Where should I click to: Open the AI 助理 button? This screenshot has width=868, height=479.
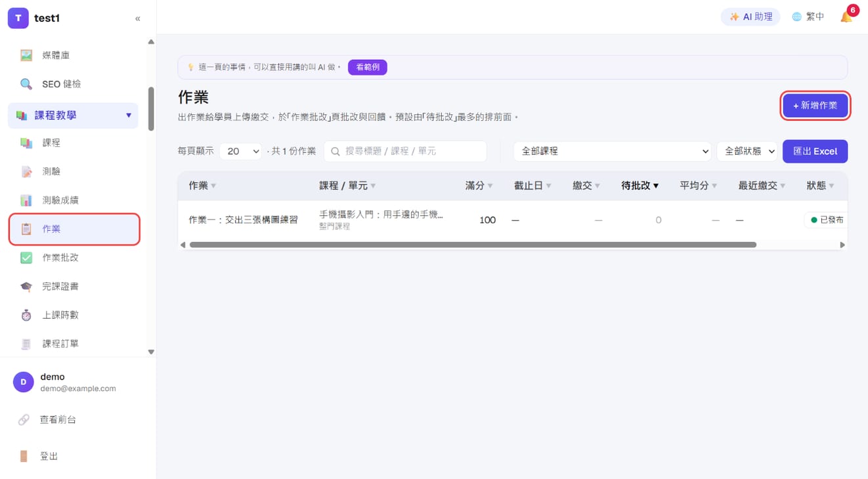(750, 17)
